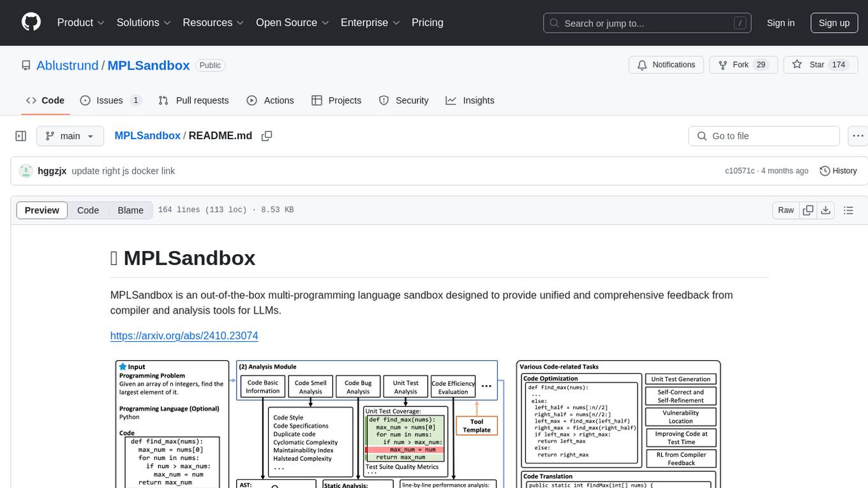Switch to the Actions tab
Screen dimensions: 868x488
[x=270, y=100]
